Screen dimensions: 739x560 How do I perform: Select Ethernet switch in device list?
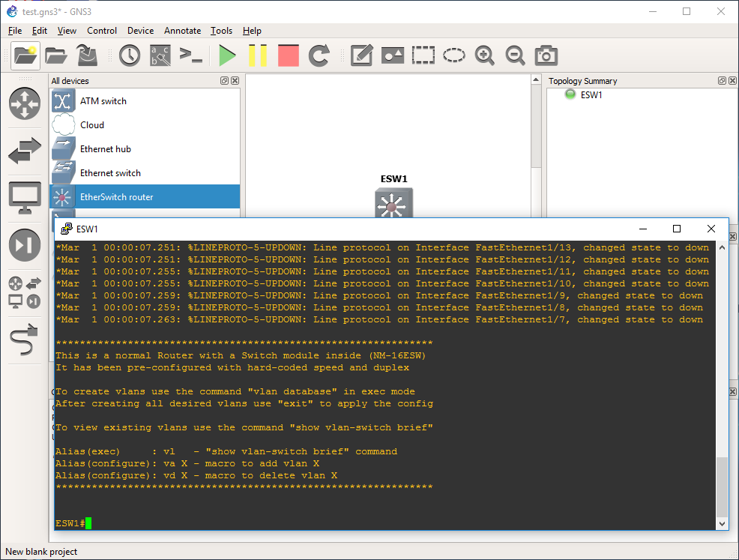tap(145, 173)
